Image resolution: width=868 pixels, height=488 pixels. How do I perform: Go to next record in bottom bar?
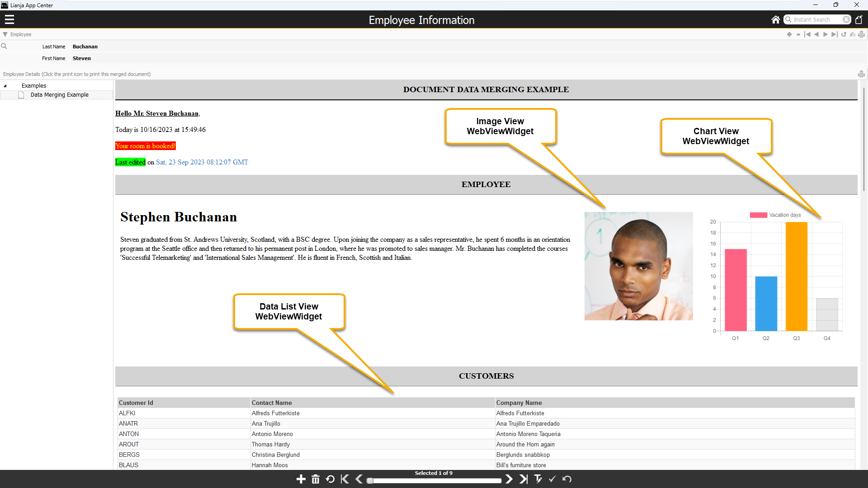509,479
